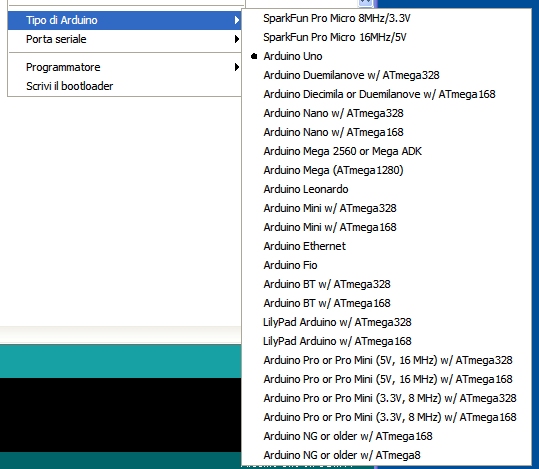The height and width of the screenshot is (469, 539).
Task: Pick Arduino BT w/ ATmega168
Action: pyautogui.click(x=386, y=303)
